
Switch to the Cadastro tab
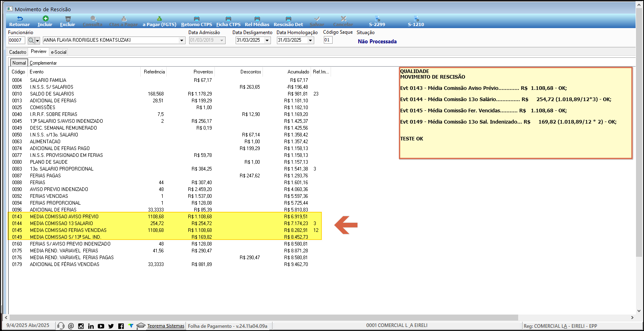18,52
